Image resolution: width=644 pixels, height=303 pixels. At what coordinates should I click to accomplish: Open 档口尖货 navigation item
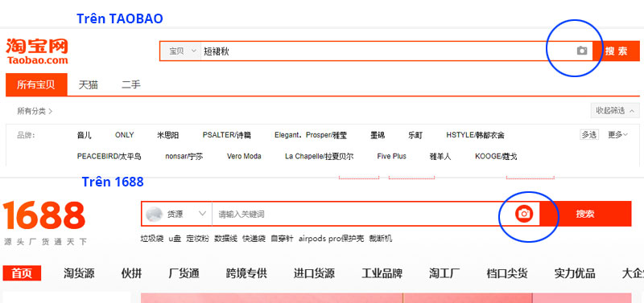tap(507, 273)
